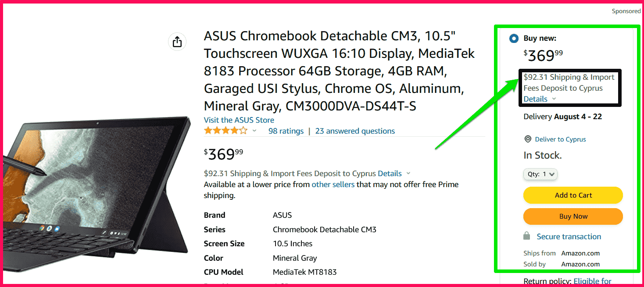Select the Buy new radio button
Screen dimensions: 644x287
tap(513, 38)
